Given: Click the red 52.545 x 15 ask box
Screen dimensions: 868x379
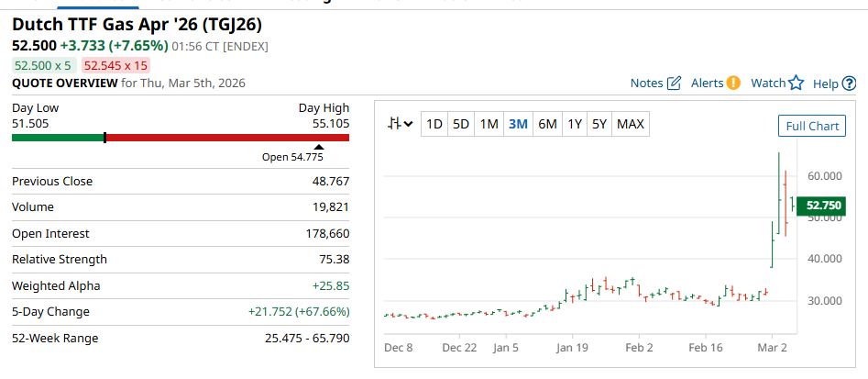Looking at the screenshot, I should [115, 65].
